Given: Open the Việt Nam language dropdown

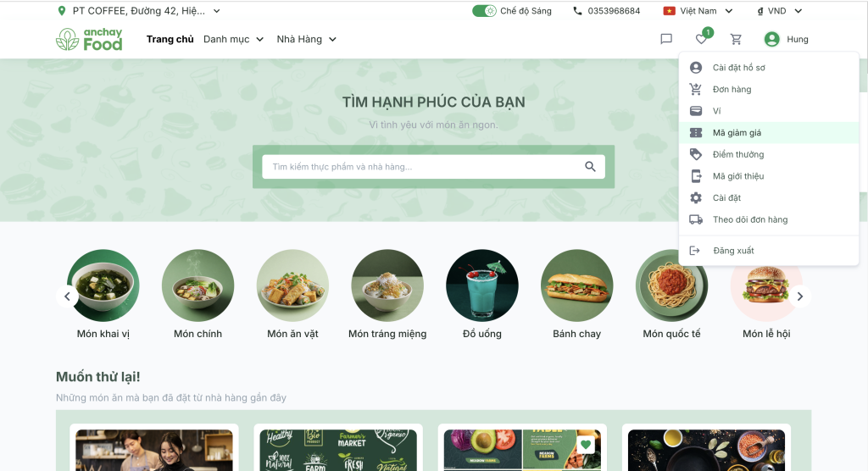Looking at the screenshot, I should [x=698, y=11].
